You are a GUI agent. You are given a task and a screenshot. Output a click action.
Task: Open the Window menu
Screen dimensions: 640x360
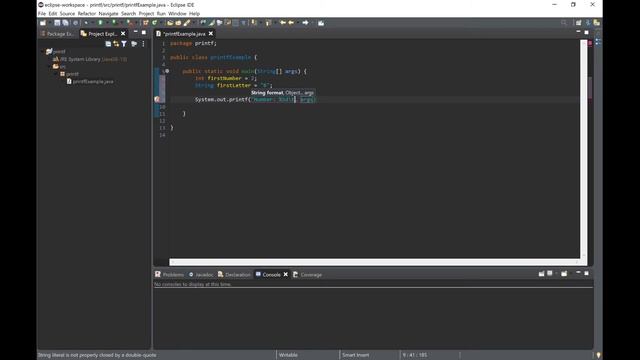tap(177, 13)
